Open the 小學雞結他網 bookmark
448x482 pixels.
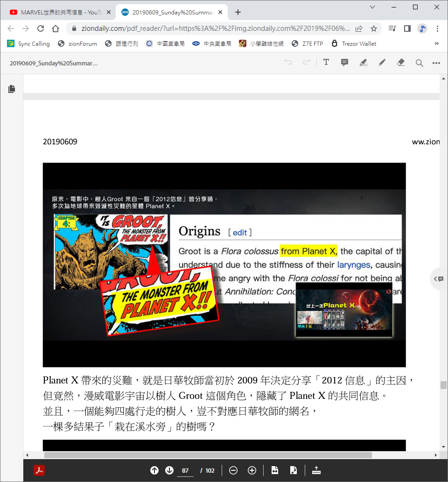[261, 43]
